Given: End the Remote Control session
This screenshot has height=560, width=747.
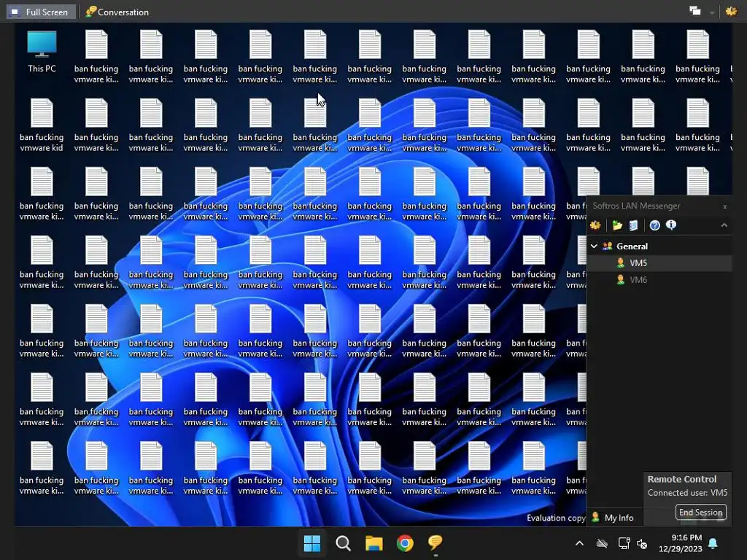Looking at the screenshot, I should coord(701,513).
